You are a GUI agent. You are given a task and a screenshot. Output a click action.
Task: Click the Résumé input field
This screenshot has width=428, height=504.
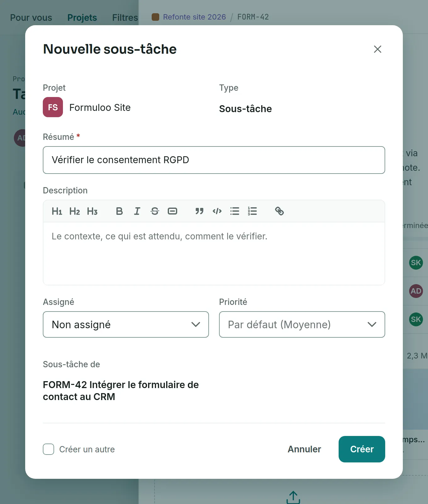[x=214, y=160]
